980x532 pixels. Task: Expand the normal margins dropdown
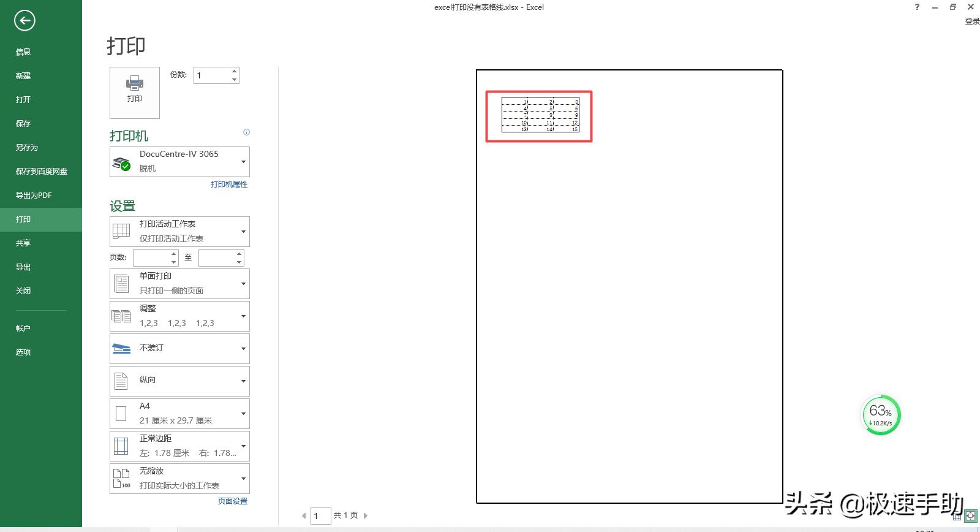click(x=179, y=446)
